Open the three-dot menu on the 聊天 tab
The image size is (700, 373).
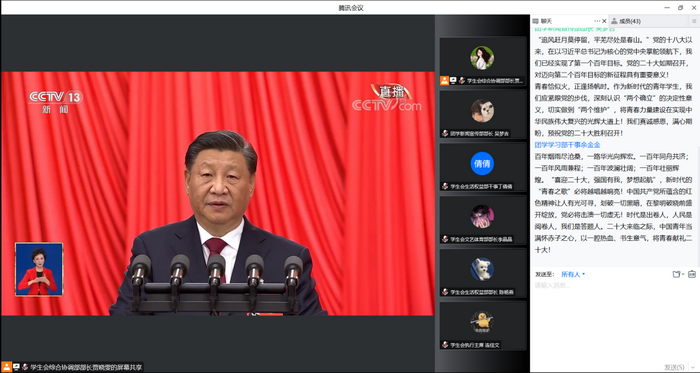597,21
